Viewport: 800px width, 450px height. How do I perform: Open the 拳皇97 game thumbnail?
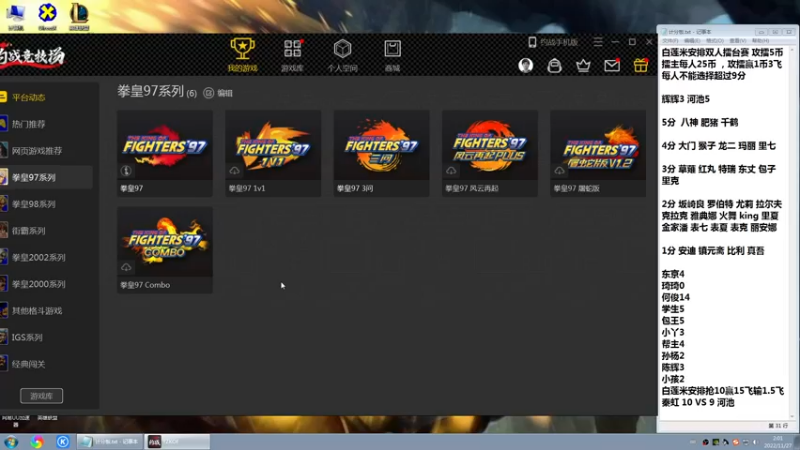165,145
